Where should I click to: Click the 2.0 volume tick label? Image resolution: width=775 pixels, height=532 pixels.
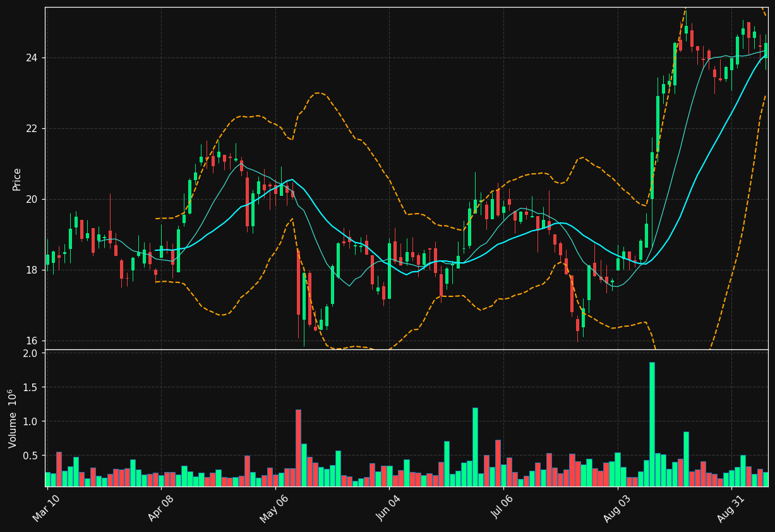tap(30, 353)
